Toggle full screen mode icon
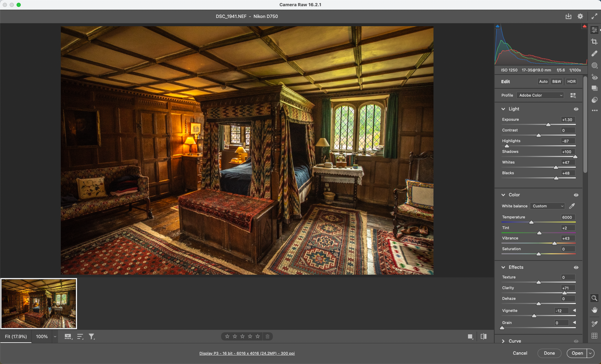Screen dimensions: 601x364 point(594,16)
